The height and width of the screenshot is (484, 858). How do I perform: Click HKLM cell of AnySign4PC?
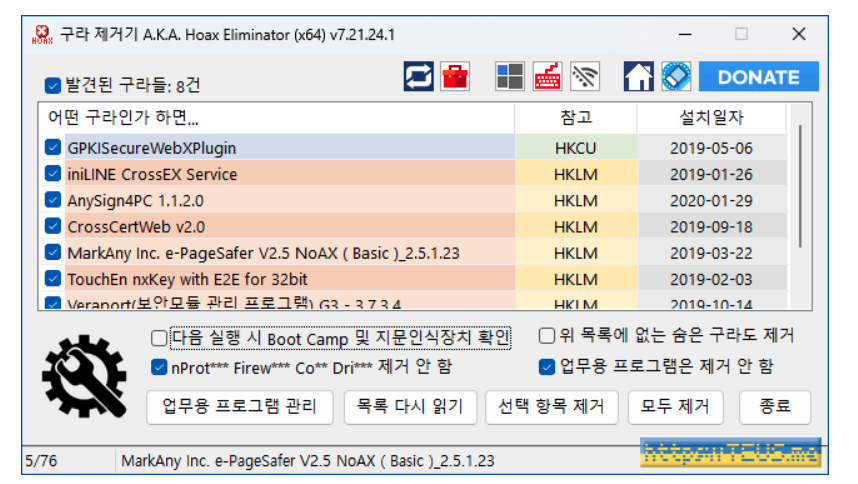coord(576,201)
